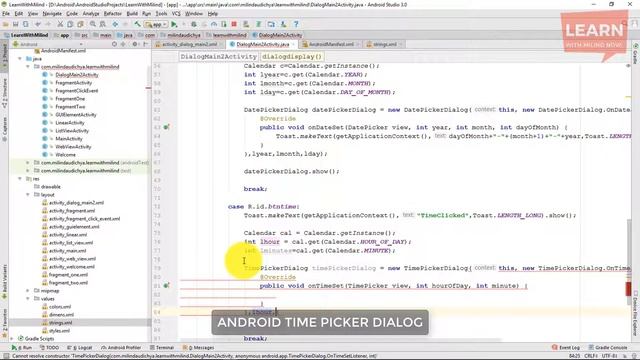Click the red Stop icon
This screenshot has width=640, height=360.
click(234, 24)
